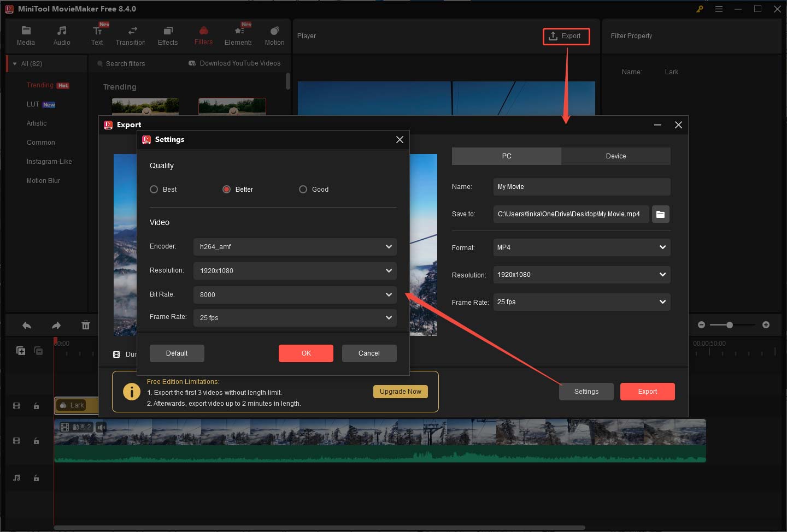Image resolution: width=787 pixels, height=532 pixels.
Task: Open the Media import panel
Action: 26,35
